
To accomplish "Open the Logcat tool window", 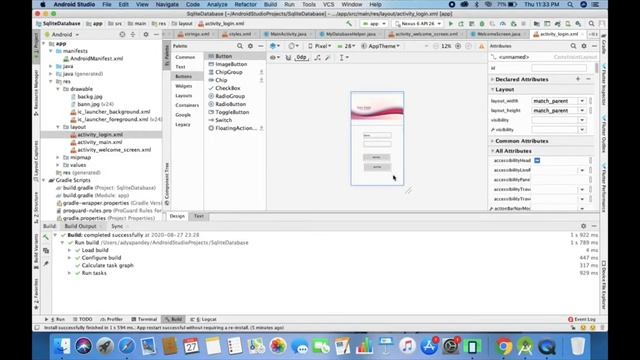I will 204,319.
